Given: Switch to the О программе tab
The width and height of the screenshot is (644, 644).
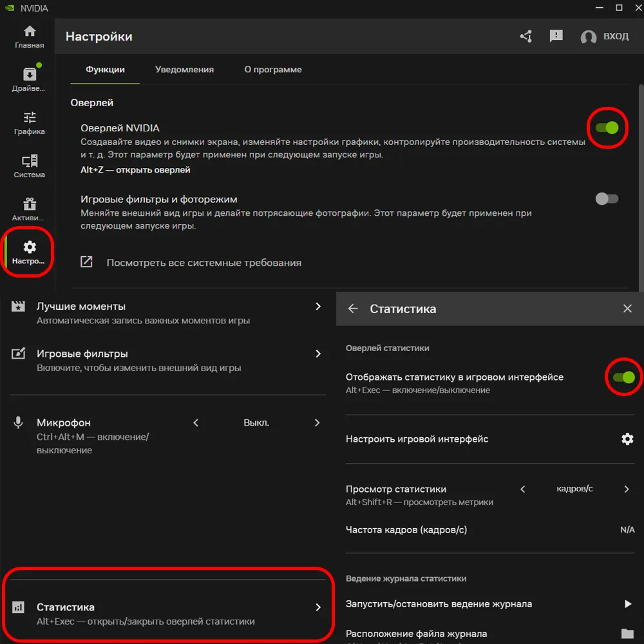Looking at the screenshot, I should point(272,70).
